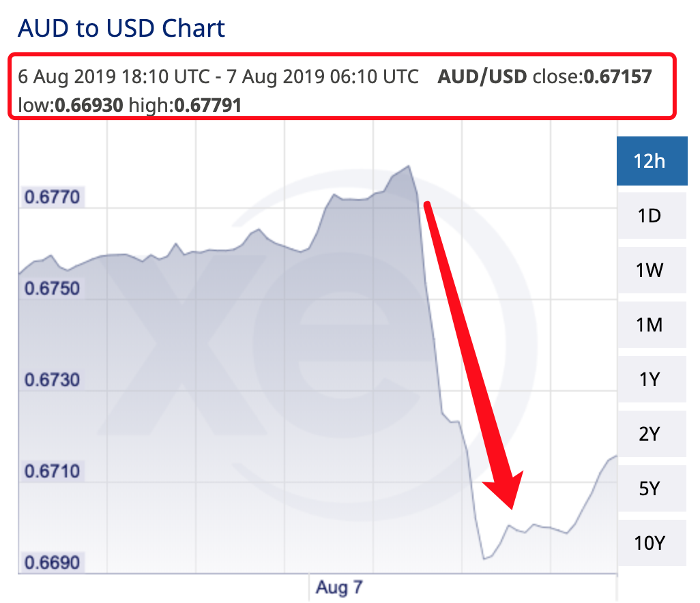Switch chart to 1D range
Viewport: 700px width, 603px height.
(649, 216)
